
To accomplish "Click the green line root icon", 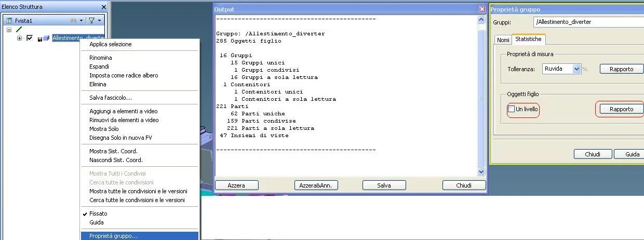I will pos(19,30).
